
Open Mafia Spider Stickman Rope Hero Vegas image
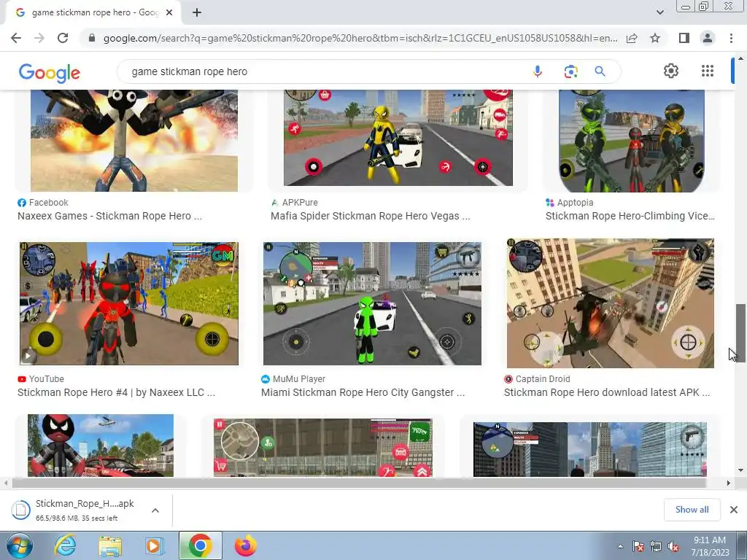click(398, 138)
